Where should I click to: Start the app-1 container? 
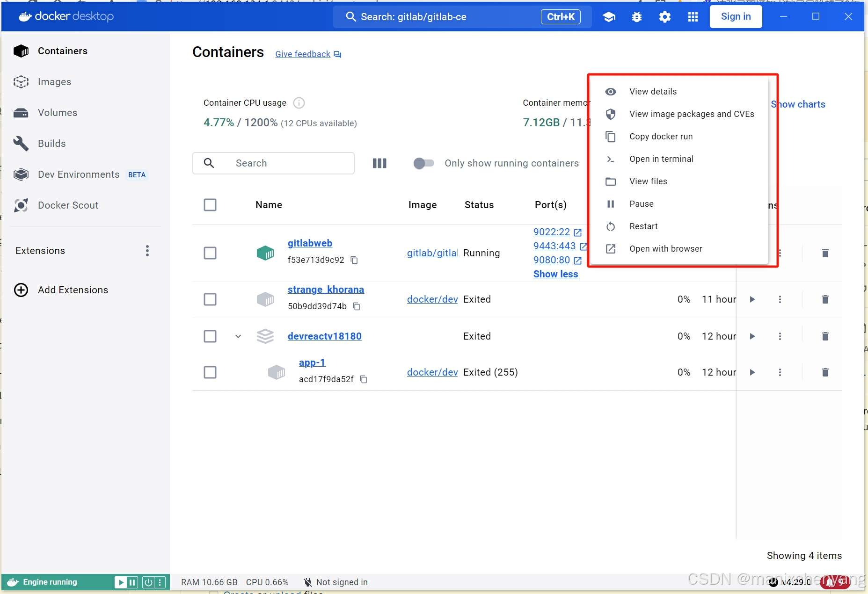point(752,372)
